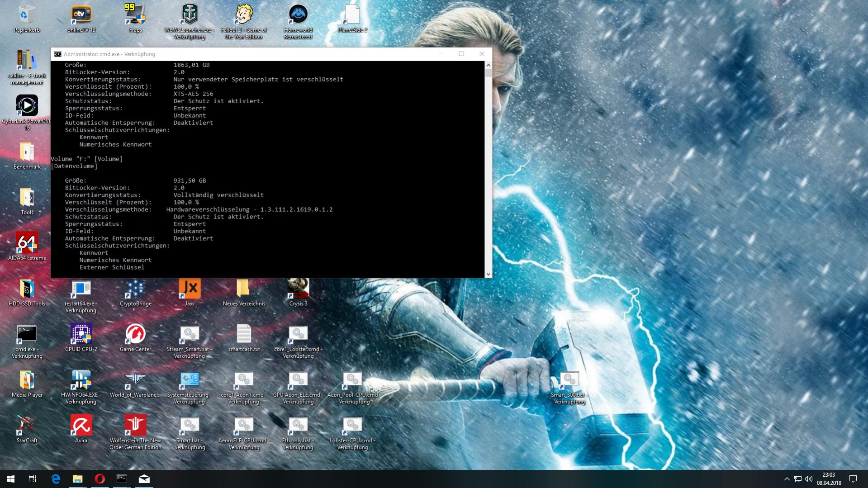
Task: Open Opera browser from the taskbar
Action: (100, 479)
